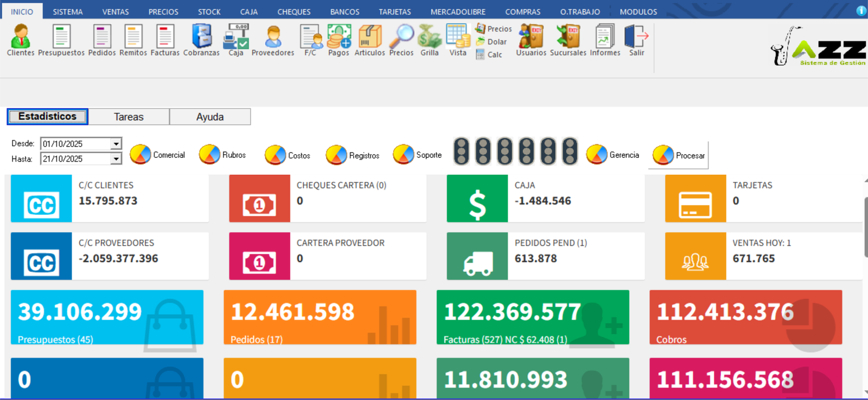Viewport: 868px width, 400px height.
Task: Open the VENTAS menu
Action: (116, 11)
